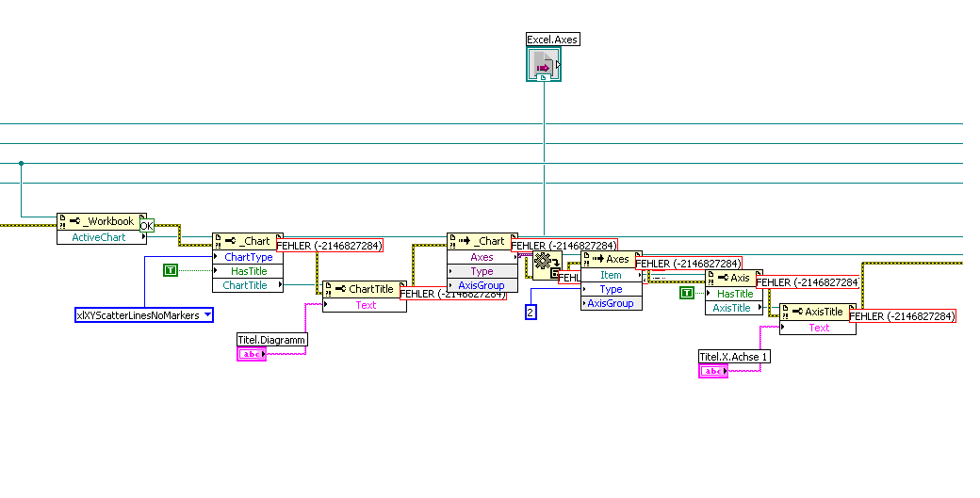This screenshot has height=498, width=980.
Task: Click the FEHLER probe beside _Chart invoke node
Action: (x=564, y=246)
